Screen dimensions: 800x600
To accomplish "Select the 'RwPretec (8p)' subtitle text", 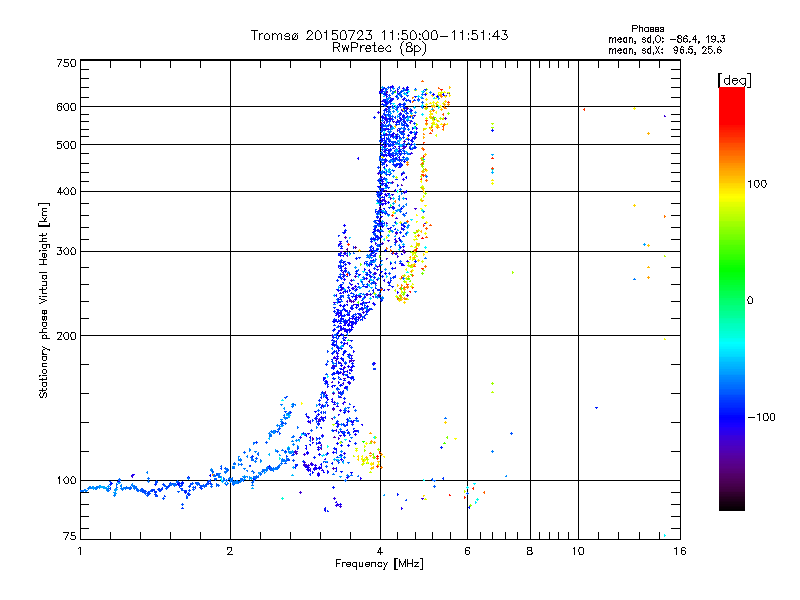I will tap(379, 48).
